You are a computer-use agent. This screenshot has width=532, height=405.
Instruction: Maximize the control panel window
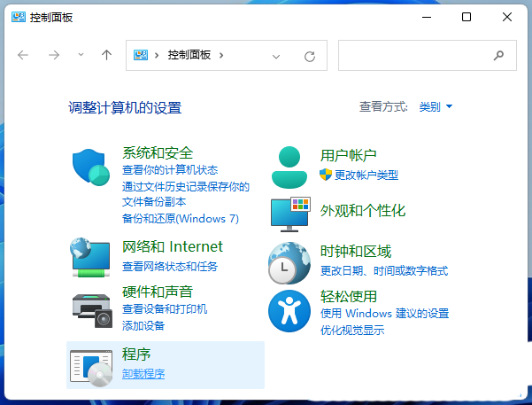466,17
